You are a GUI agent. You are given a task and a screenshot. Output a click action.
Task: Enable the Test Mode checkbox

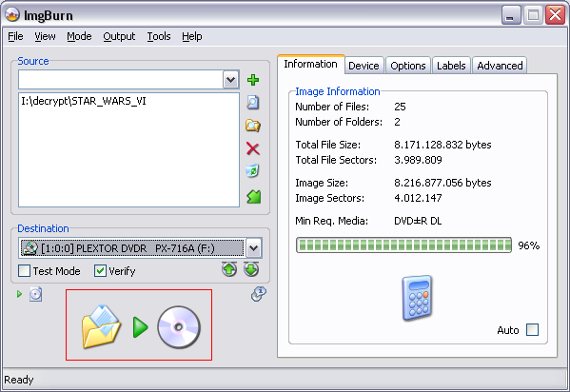pos(24,271)
